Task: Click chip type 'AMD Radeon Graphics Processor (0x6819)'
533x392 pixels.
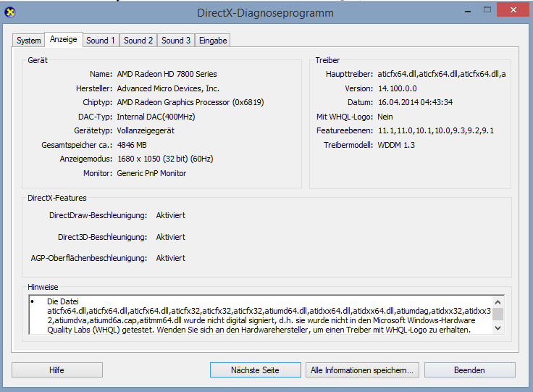Action: pyautogui.click(x=190, y=102)
